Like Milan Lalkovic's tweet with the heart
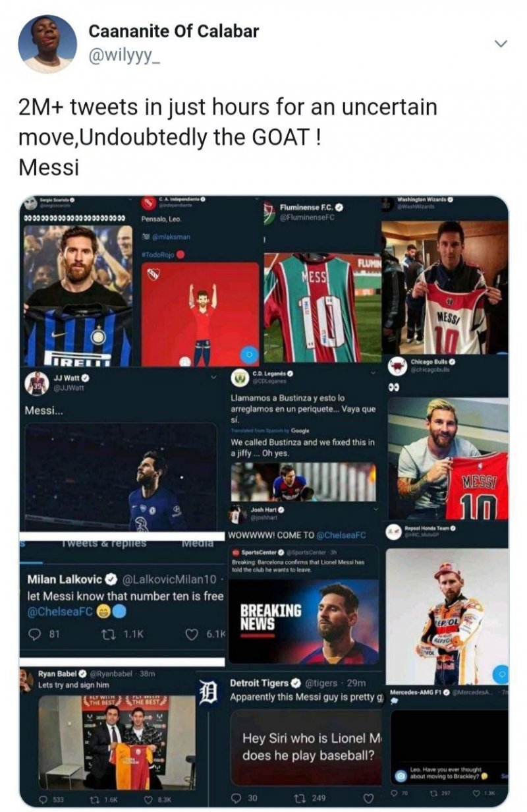The image size is (527, 812). (x=193, y=635)
